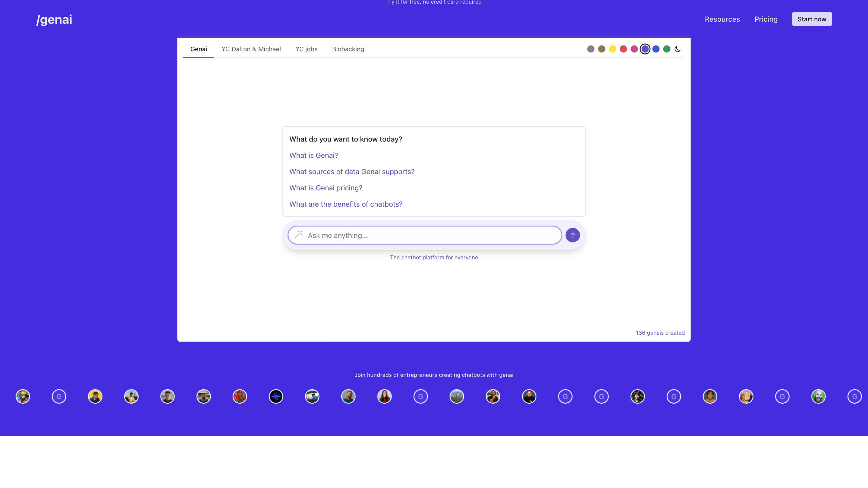Screen dimensions: 868x488
Task: Click the Start now button
Action: (x=812, y=19)
